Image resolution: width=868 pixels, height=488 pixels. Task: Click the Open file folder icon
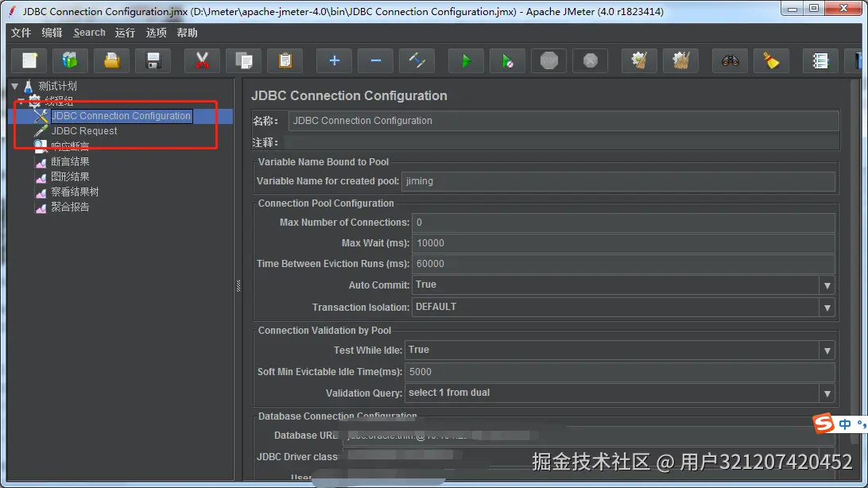point(111,60)
